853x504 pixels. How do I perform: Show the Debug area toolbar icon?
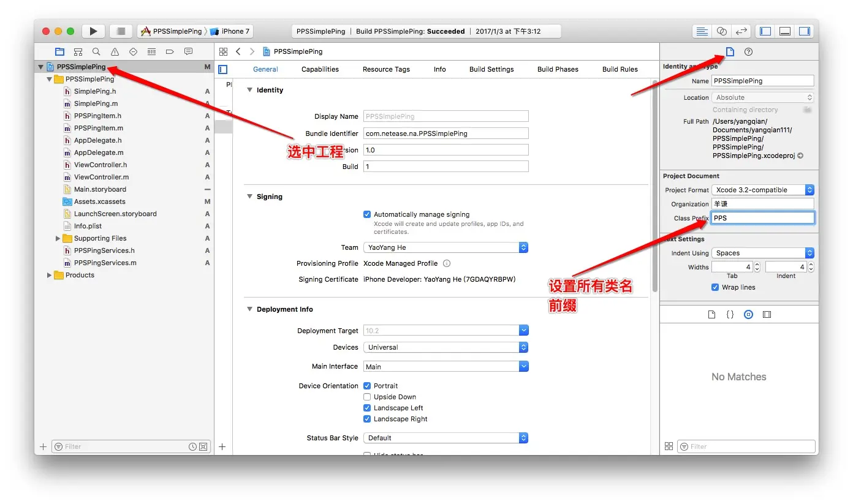click(x=785, y=31)
